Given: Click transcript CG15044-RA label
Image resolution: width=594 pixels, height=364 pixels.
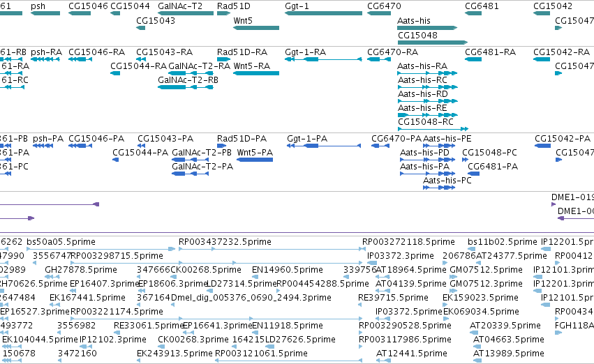Looking at the screenshot, I should 139,66.
